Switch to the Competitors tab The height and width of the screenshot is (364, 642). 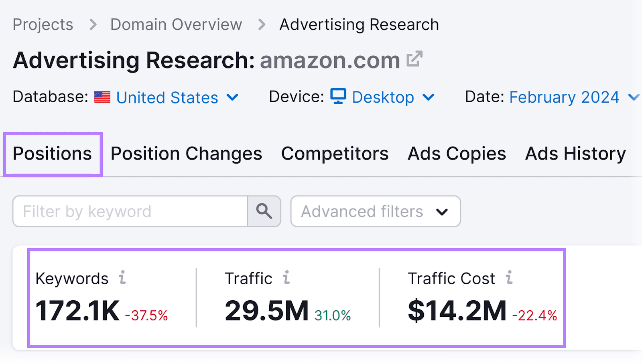click(335, 154)
